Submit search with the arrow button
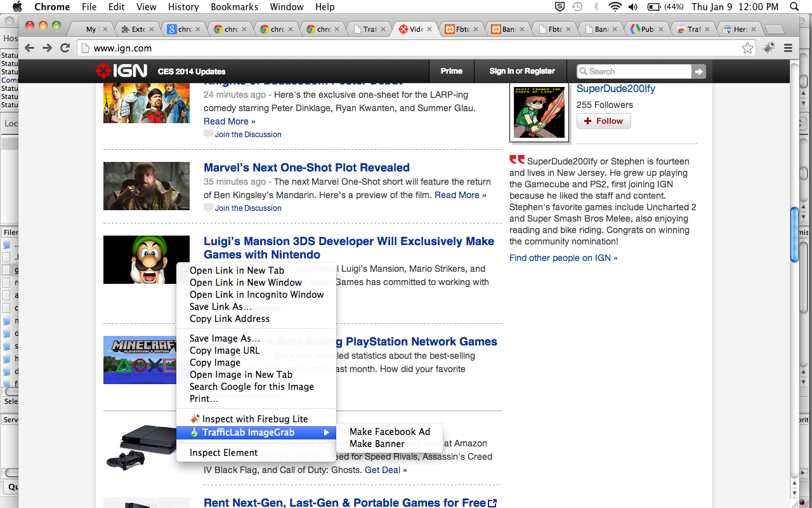 pyautogui.click(x=698, y=72)
